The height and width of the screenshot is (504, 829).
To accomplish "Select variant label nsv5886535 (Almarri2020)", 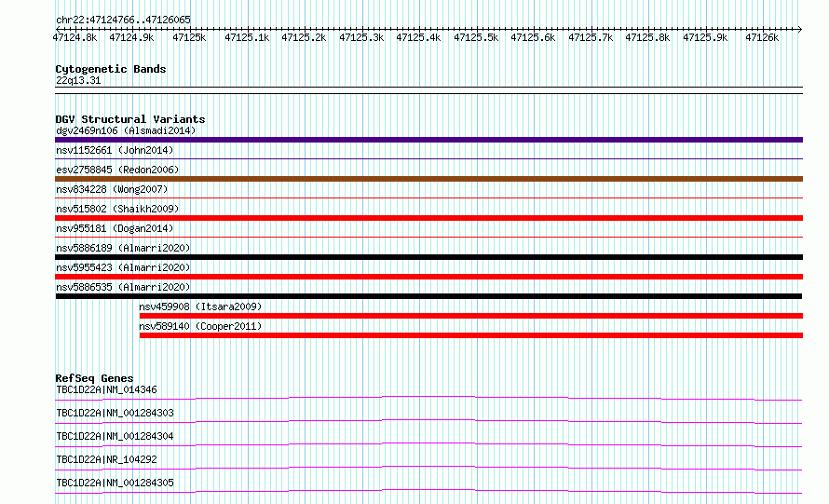I will click(x=123, y=287).
